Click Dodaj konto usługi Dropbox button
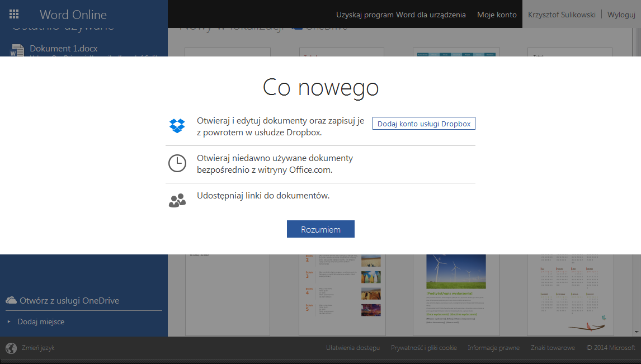Image resolution: width=641 pixels, height=364 pixels. coord(424,124)
